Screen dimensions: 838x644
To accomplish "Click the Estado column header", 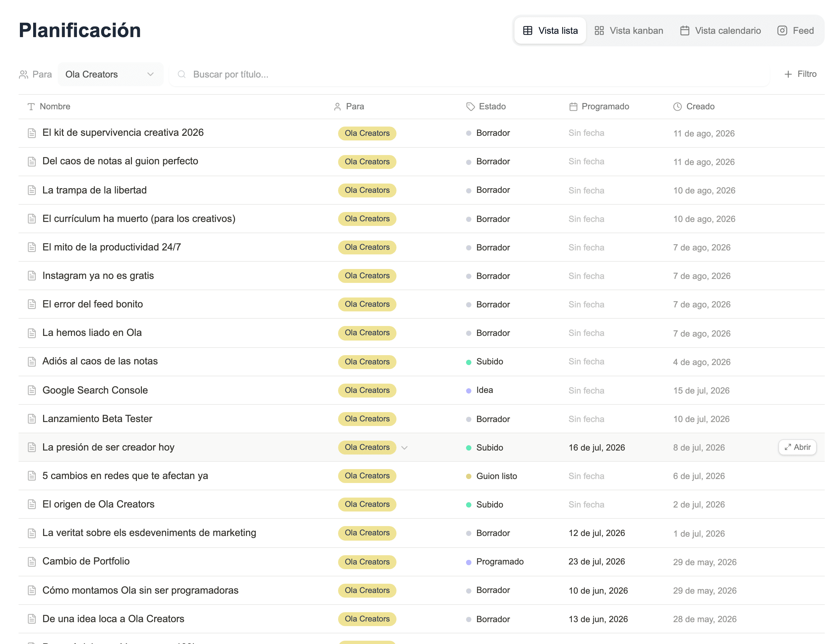I will click(x=486, y=106).
